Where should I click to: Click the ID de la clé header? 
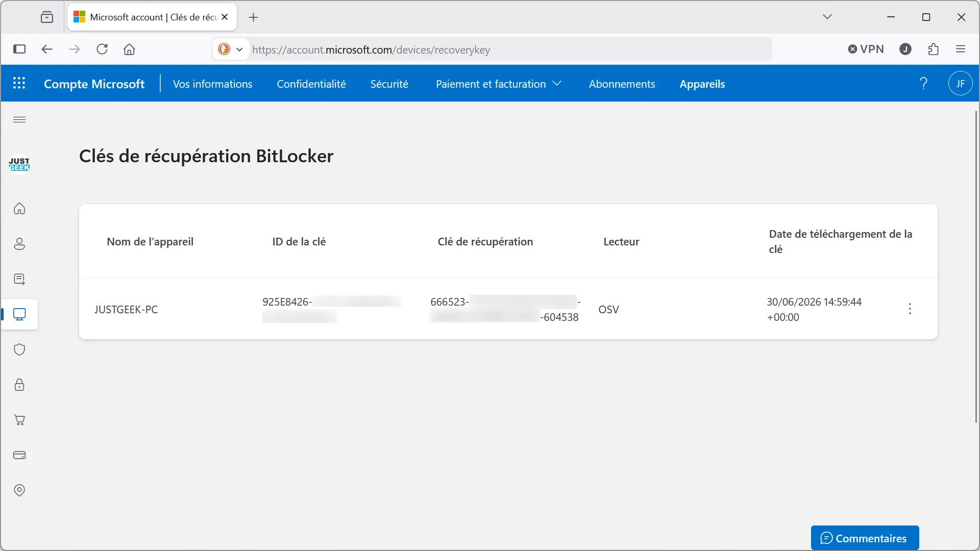299,241
